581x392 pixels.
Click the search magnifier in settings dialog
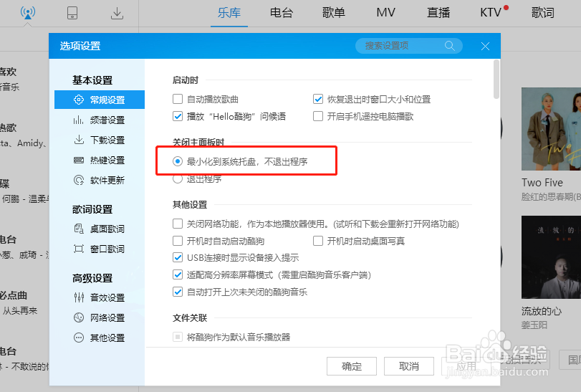click(450, 46)
